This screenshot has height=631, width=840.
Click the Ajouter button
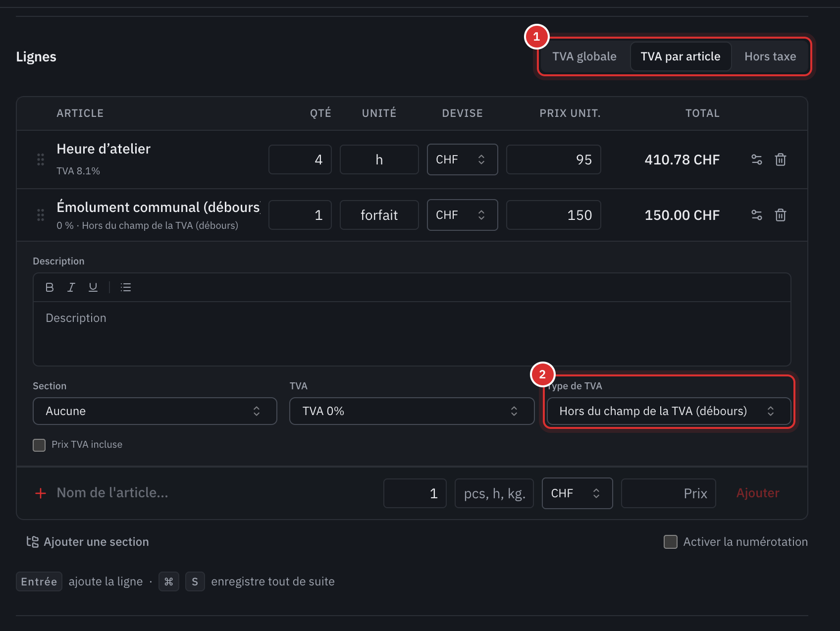coord(758,493)
